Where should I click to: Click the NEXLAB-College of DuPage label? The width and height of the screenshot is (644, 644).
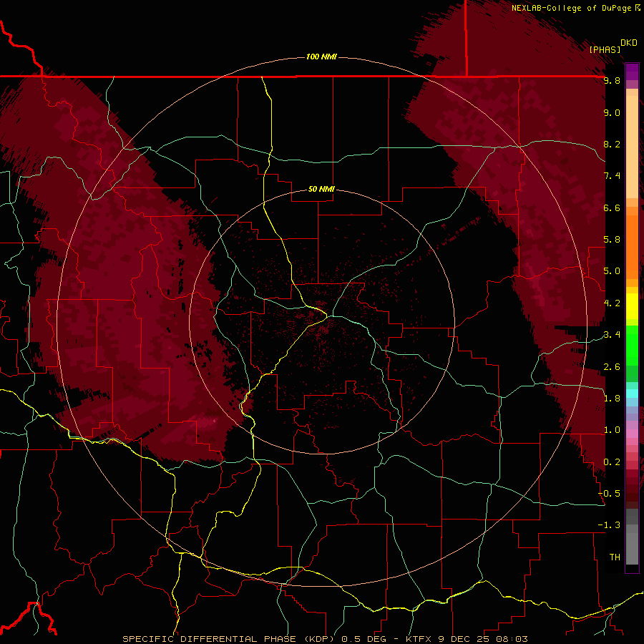[x=572, y=8]
